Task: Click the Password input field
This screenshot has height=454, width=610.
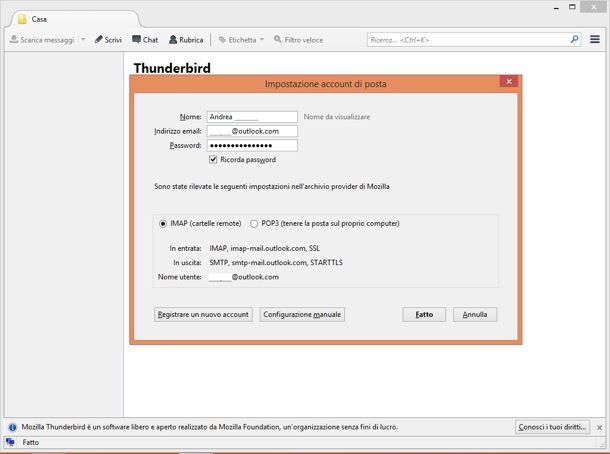Action: pos(252,145)
